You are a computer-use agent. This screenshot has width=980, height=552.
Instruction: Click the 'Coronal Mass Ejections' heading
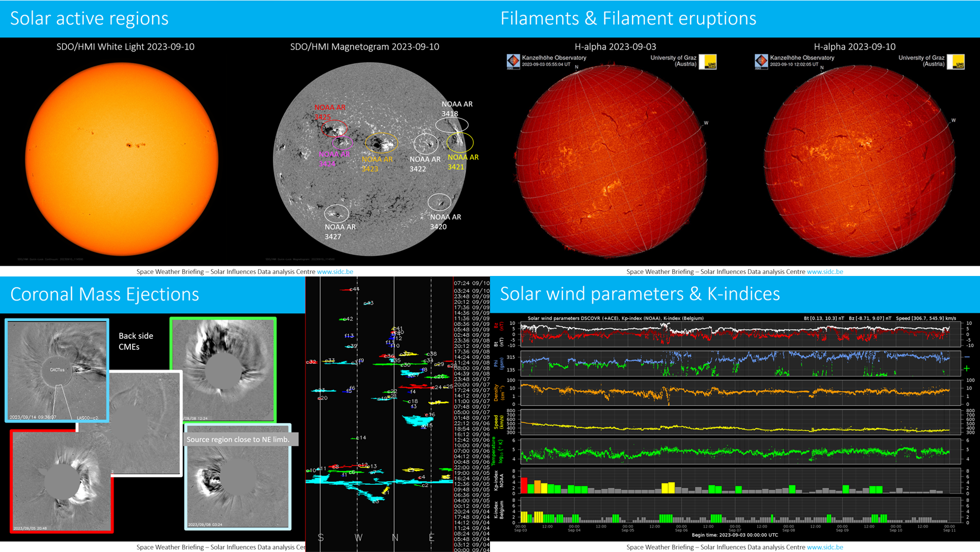tap(105, 294)
